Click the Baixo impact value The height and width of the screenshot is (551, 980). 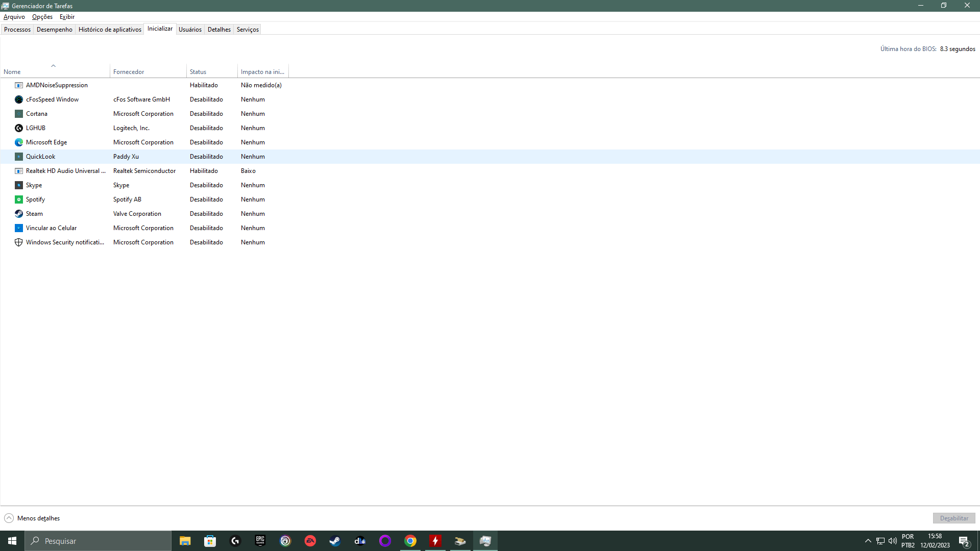tap(248, 171)
